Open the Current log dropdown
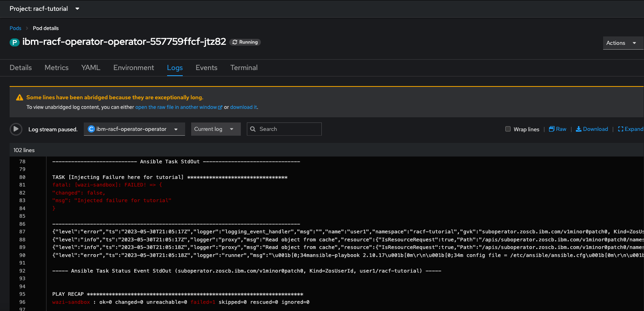The width and height of the screenshot is (644, 311). [216, 129]
